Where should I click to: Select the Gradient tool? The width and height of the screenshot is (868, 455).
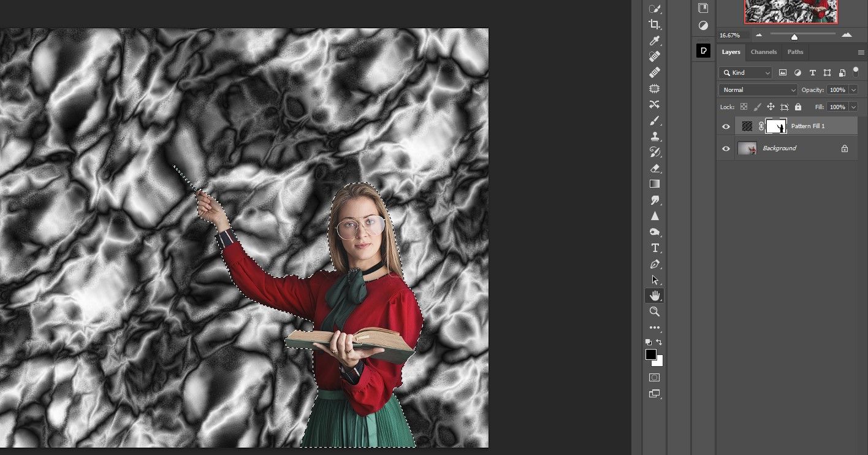pos(655,184)
